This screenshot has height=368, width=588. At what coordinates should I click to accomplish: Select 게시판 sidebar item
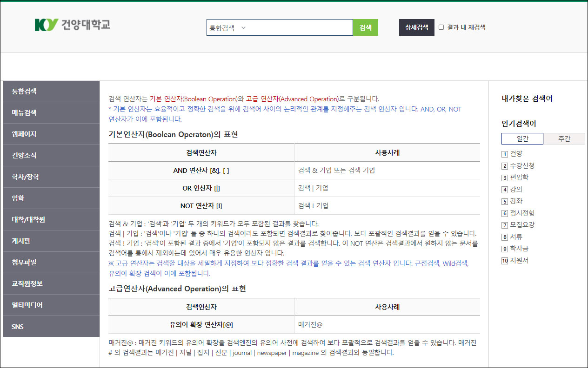pyautogui.click(x=51, y=241)
